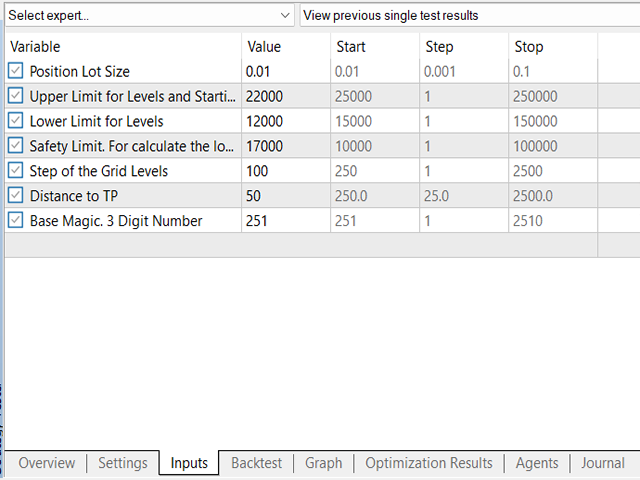This screenshot has height=480, width=640.
Task: Click the Stop cell 0.1
Action: pos(553,71)
